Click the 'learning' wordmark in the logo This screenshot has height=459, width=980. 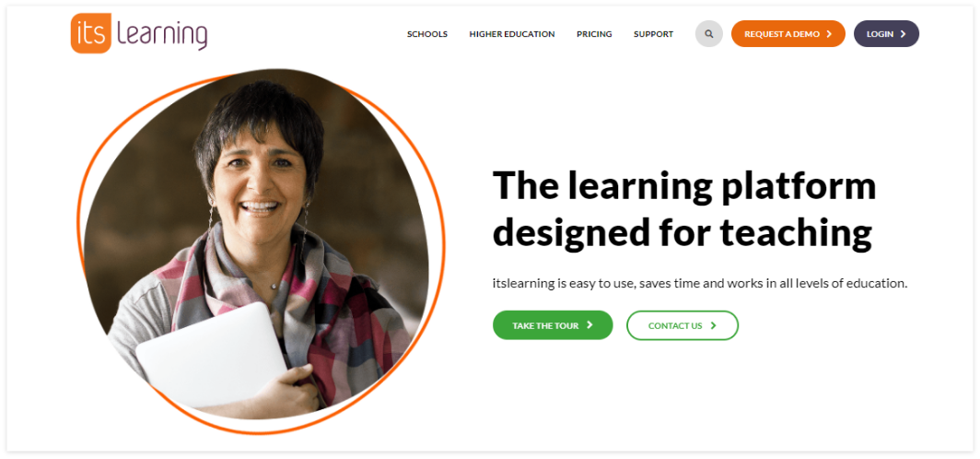pyautogui.click(x=162, y=34)
